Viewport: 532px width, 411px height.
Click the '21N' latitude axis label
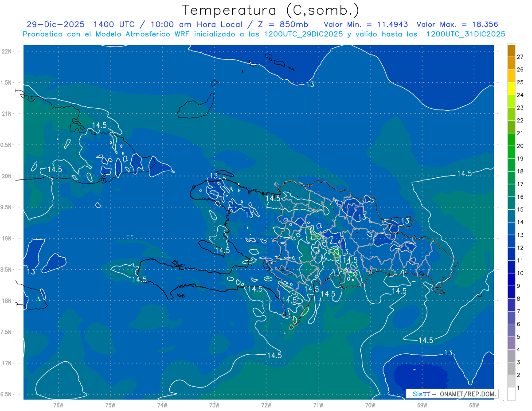(x=8, y=114)
